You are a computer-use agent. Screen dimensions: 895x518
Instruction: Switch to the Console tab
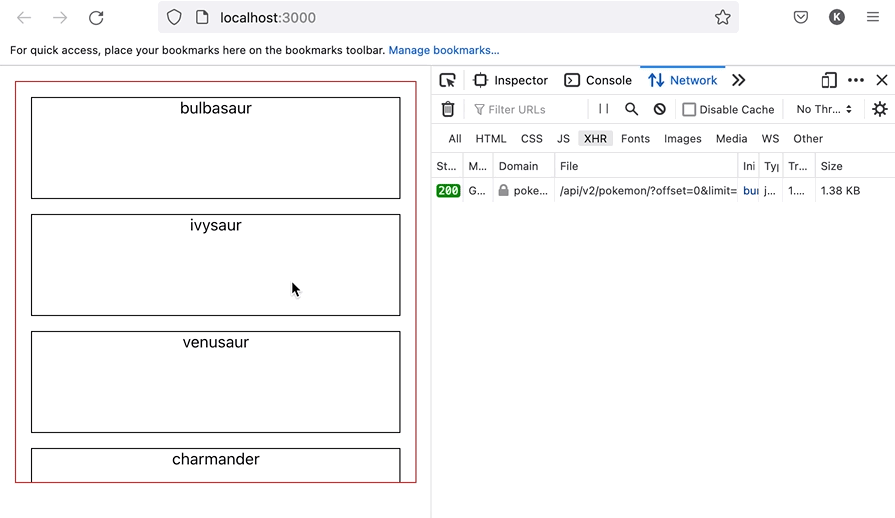(598, 80)
